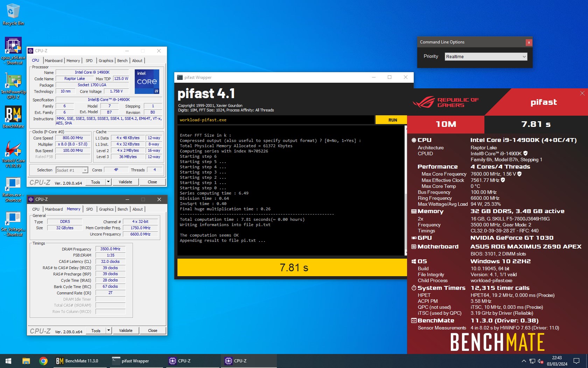Image resolution: width=588 pixels, height=368 pixels.
Task: Open the Socket #1 selection dropdown
Action: click(72, 170)
